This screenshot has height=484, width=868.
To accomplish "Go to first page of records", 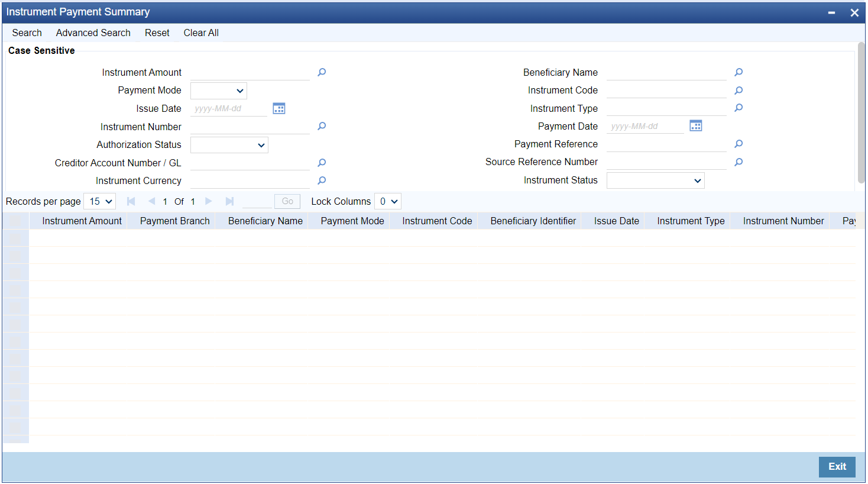I will (x=131, y=201).
